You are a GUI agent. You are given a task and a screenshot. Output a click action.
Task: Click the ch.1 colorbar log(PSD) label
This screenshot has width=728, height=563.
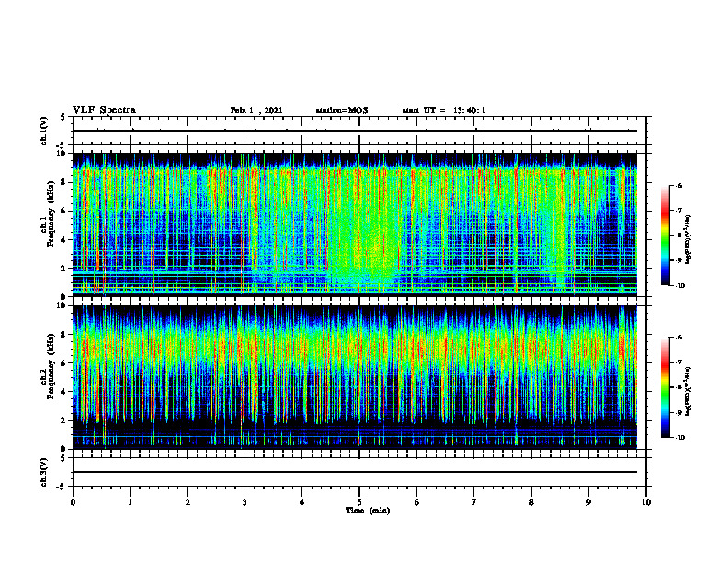tap(688, 240)
